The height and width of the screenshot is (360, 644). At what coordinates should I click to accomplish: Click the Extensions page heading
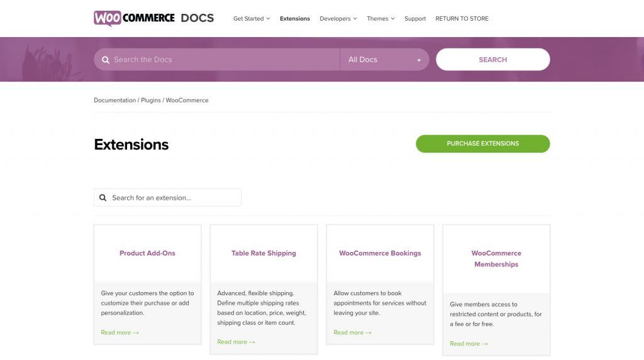(131, 145)
